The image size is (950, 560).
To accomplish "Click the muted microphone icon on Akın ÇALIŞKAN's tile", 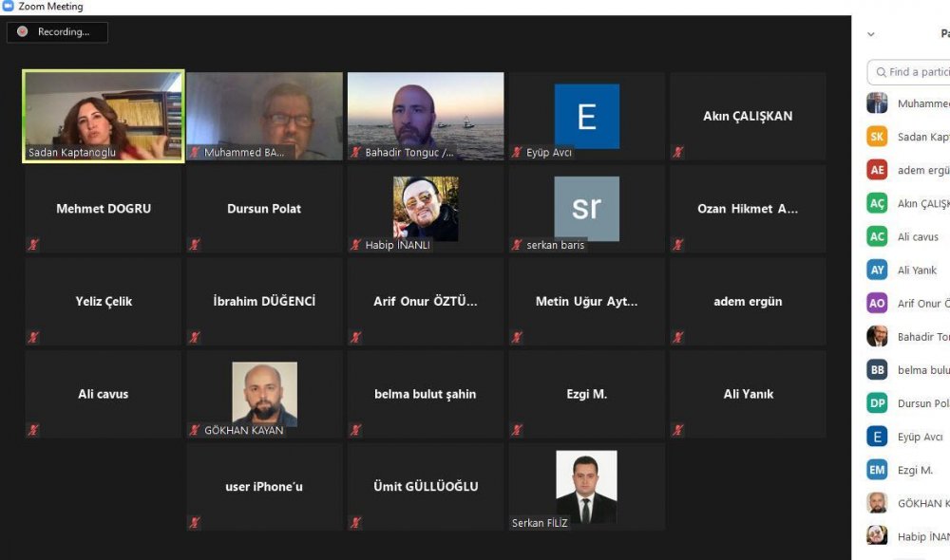I will (678, 152).
